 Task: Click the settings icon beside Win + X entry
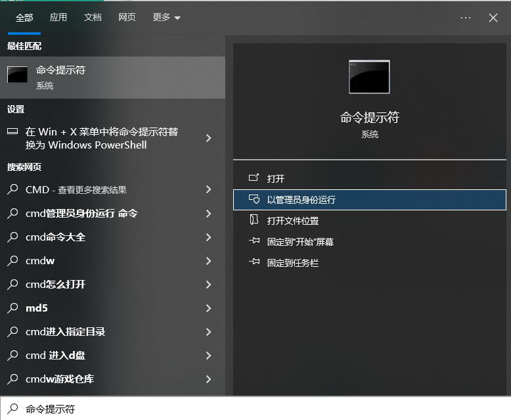[12, 131]
